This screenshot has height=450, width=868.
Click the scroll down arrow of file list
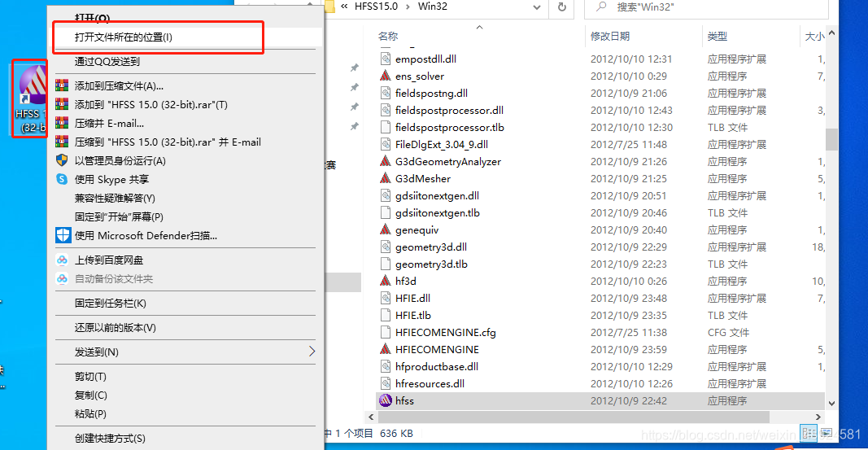831,404
